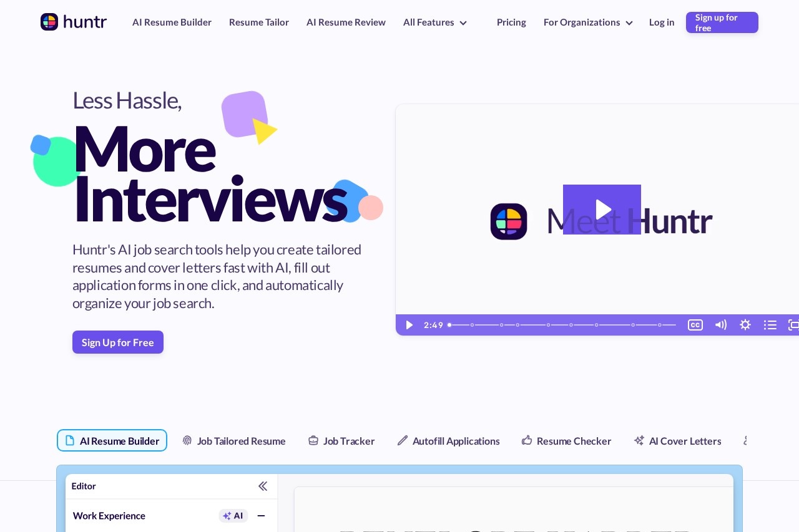Seek on the video progress bar

click(562, 325)
